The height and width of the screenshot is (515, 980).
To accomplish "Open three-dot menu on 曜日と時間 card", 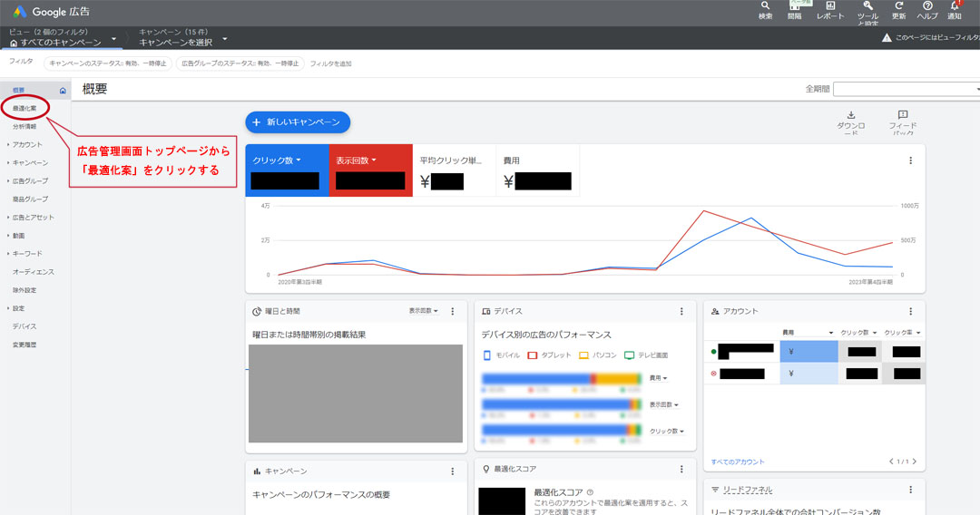I will 453,311.
